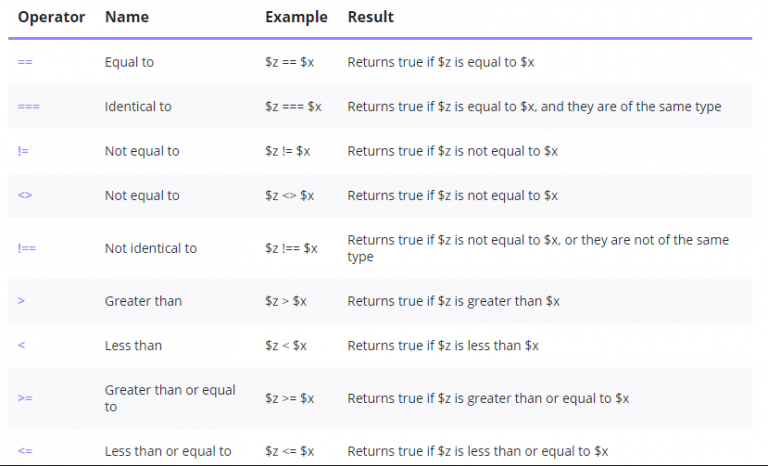Click the === identical operator link
Screen dimensions: 768x466
(x=29, y=106)
